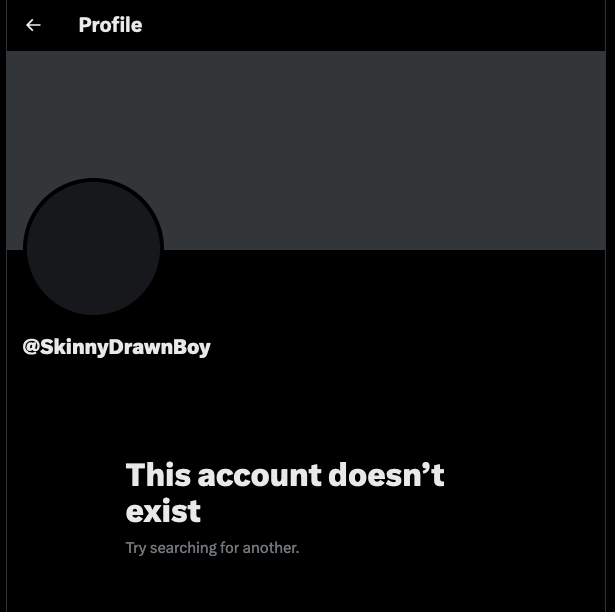Go back using the left arrow icon

coord(33,26)
